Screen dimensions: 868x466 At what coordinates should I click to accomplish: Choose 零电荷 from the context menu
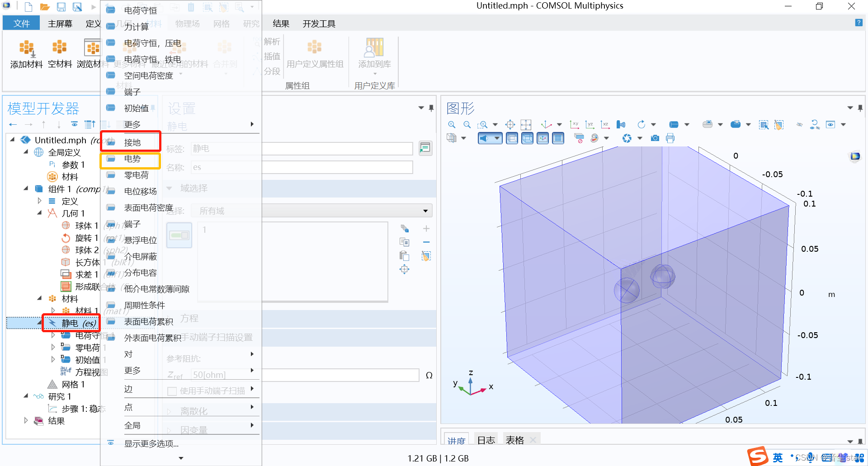pos(136,175)
